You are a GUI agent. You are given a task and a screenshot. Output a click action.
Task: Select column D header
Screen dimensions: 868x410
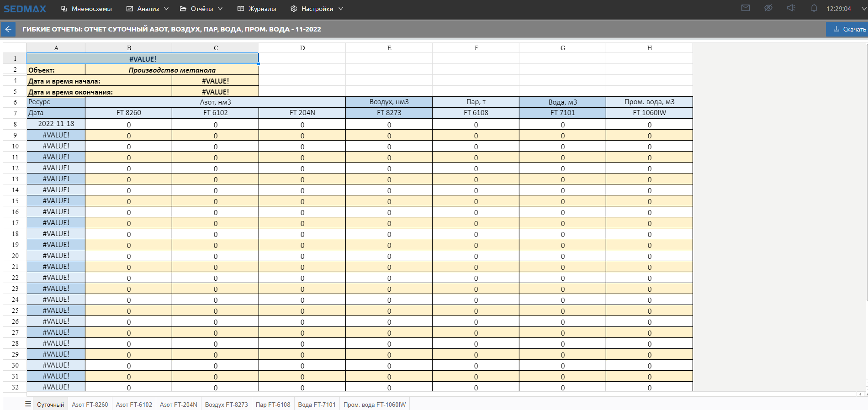(x=302, y=48)
